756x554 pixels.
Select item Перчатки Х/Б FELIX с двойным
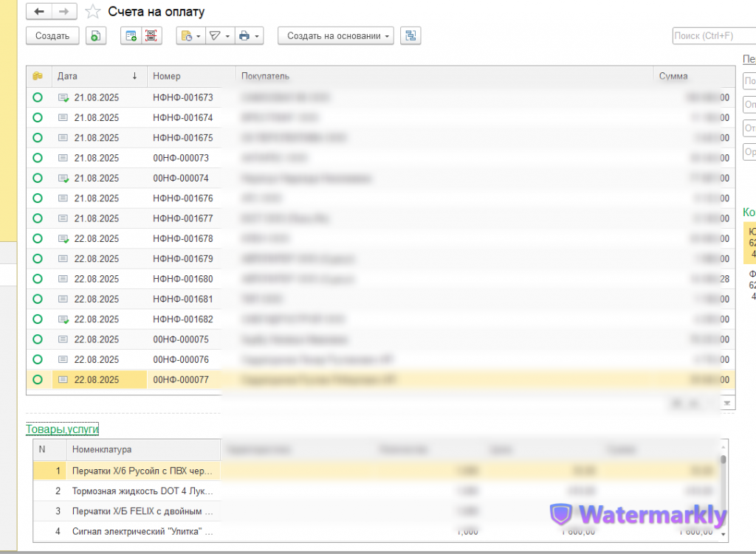tap(142, 512)
